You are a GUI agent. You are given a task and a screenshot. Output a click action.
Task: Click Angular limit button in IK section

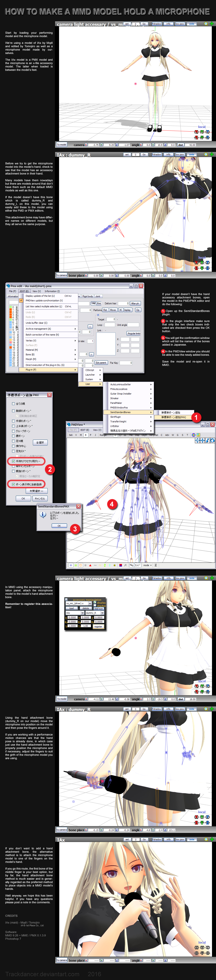point(134,333)
